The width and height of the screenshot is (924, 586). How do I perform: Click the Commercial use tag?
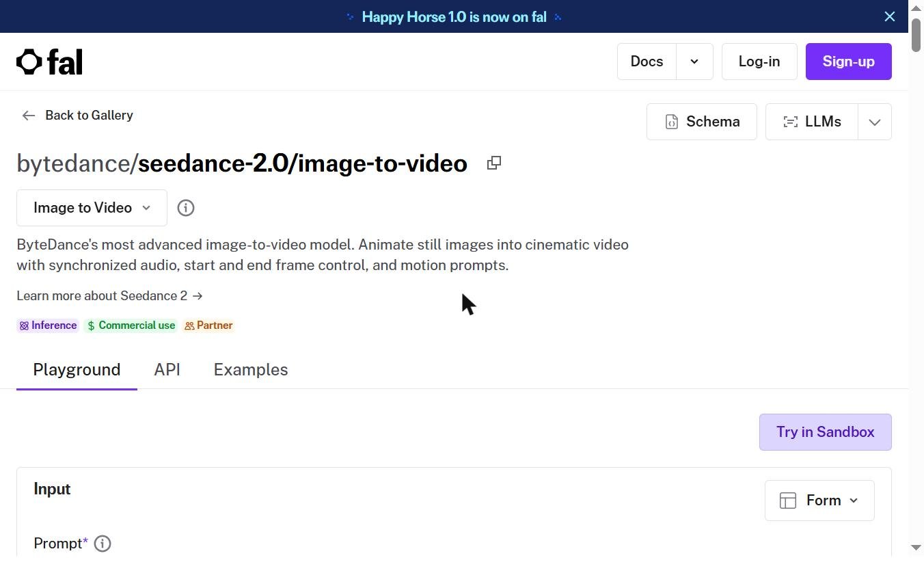(131, 325)
